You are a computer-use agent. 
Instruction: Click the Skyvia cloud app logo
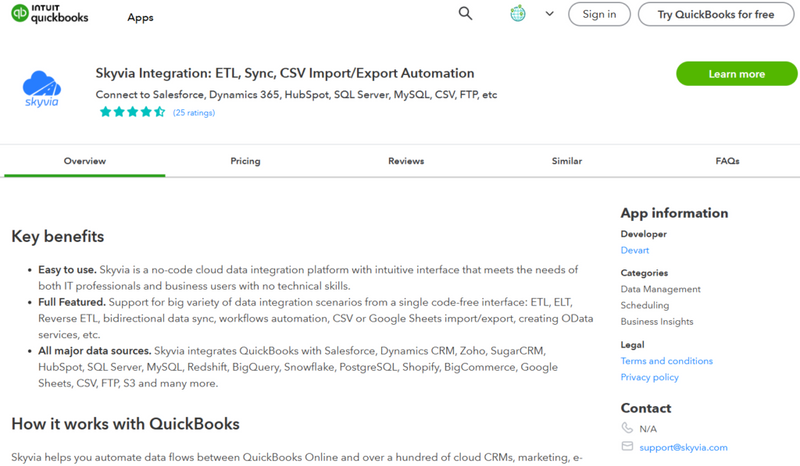point(41,89)
